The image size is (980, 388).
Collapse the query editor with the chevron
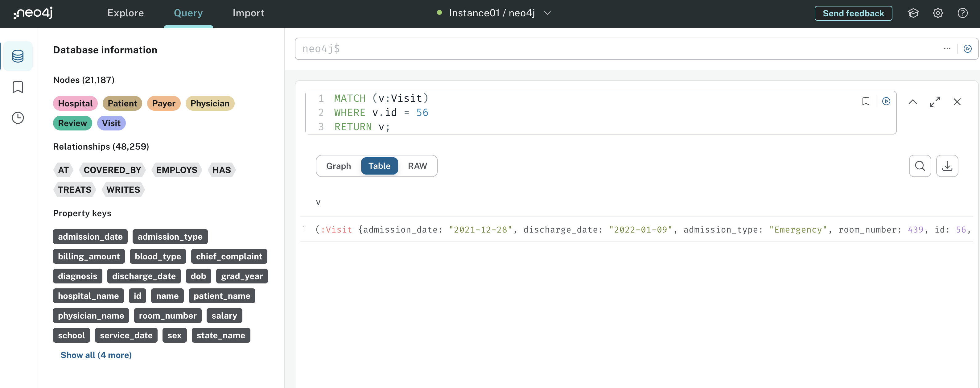(913, 101)
